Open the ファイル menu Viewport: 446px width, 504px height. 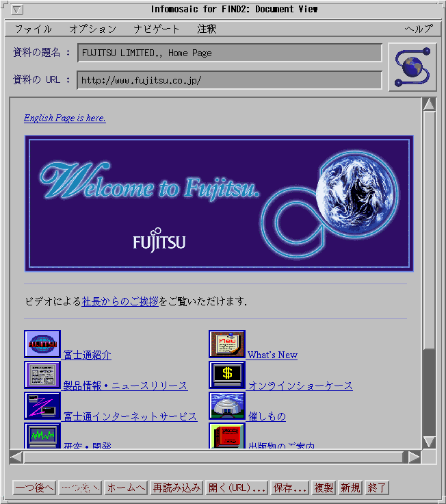point(33,29)
